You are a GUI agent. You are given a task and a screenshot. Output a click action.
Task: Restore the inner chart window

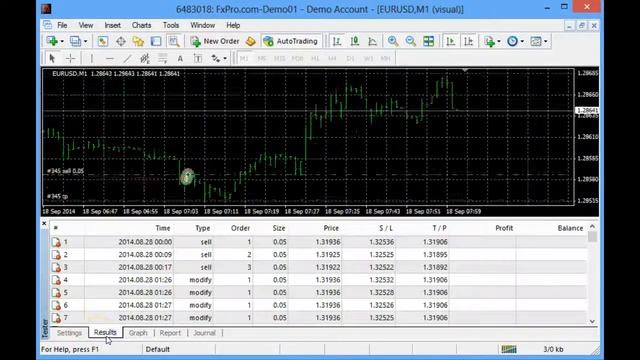coord(582,25)
